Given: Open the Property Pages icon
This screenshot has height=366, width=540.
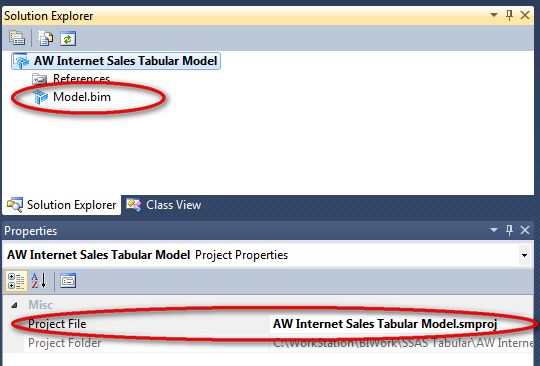Looking at the screenshot, I should coord(68,281).
